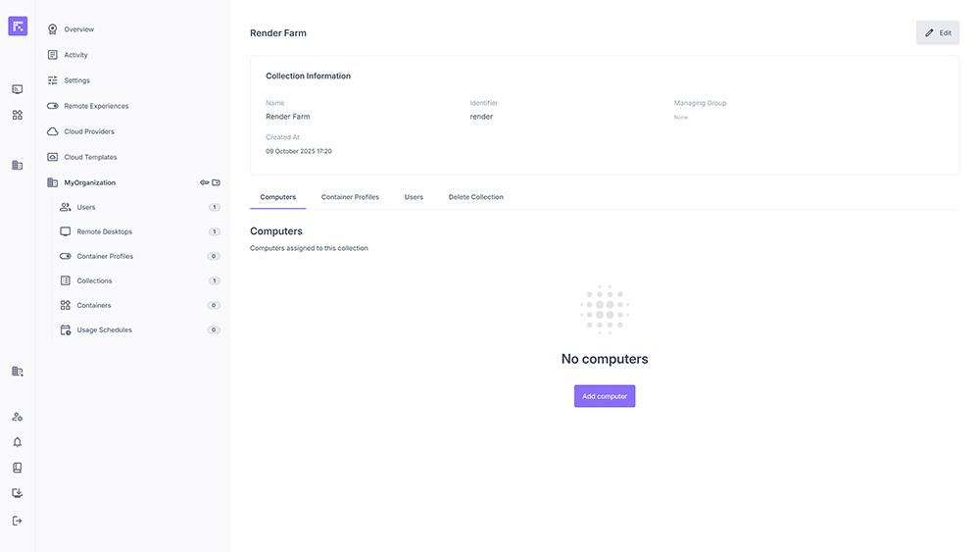The width and height of the screenshot is (980, 552).
Task: Click the containers grid icon in rail
Action: click(x=18, y=115)
